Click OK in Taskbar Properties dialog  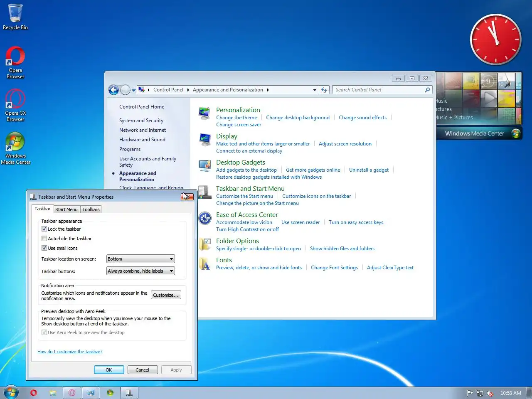click(x=109, y=370)
